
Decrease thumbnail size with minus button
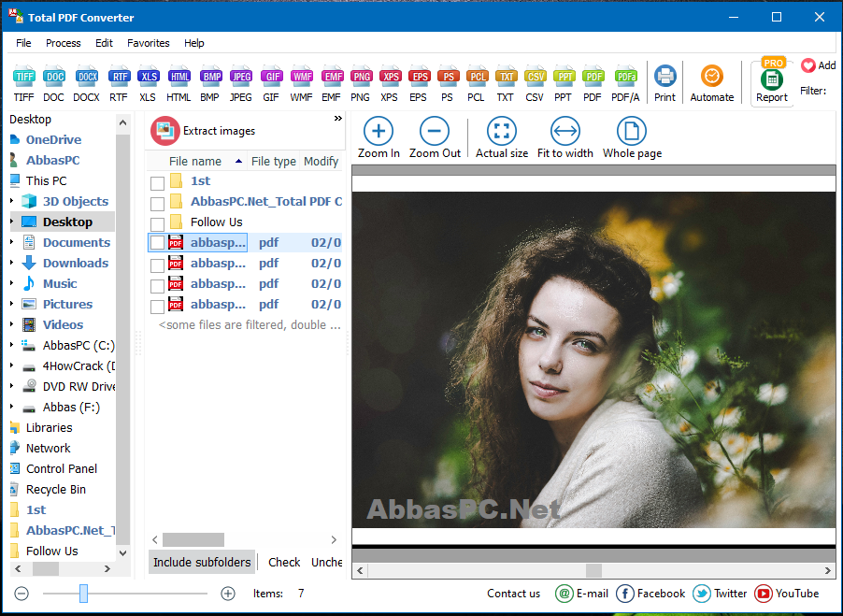point(21,594)
